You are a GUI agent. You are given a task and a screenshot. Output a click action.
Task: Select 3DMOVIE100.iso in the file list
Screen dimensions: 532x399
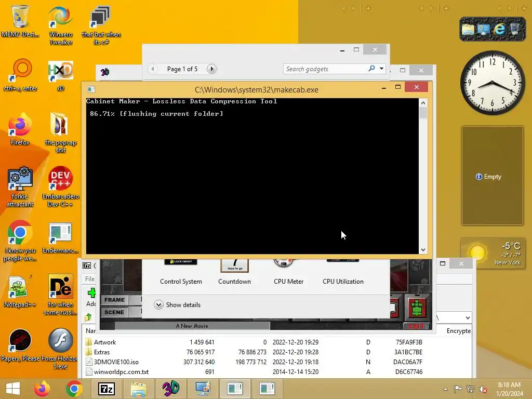tap(277, 362)
